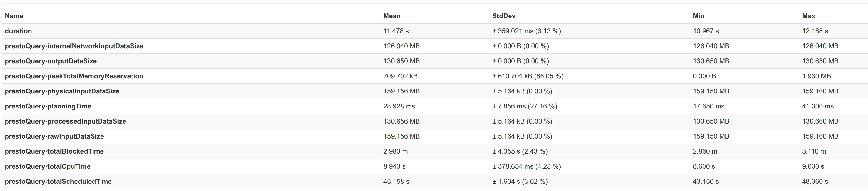Click the prestoQuery-processedInputDataSize row label
Screen dimensions: 868x191
(x=65, y=121)
